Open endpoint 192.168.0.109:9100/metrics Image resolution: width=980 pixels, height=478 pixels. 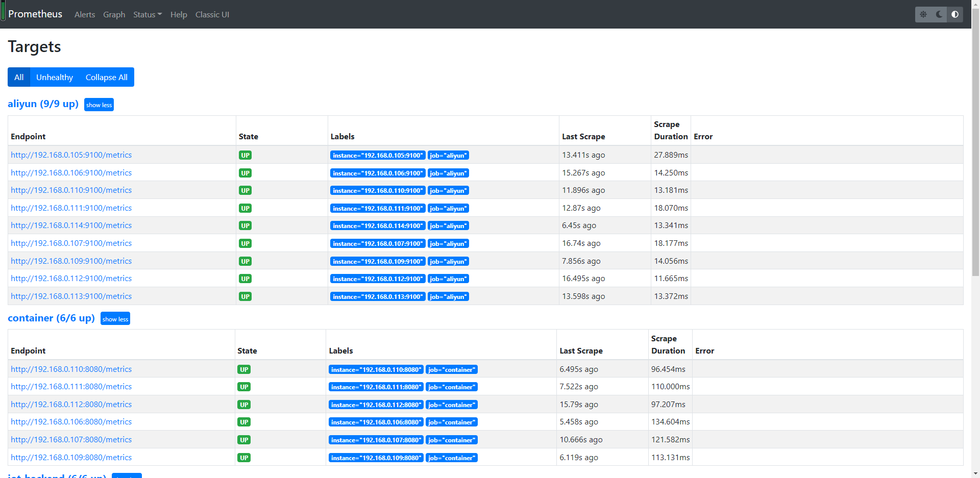[71, 261]
